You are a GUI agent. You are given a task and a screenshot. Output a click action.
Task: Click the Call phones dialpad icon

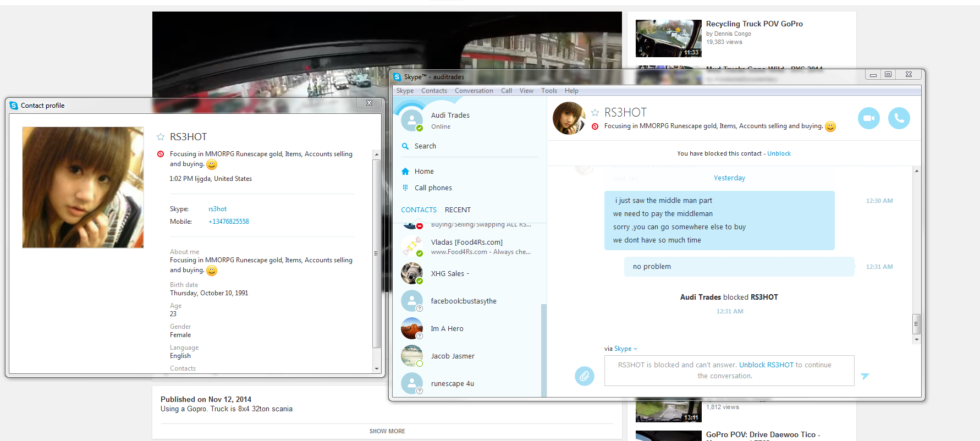405,188
